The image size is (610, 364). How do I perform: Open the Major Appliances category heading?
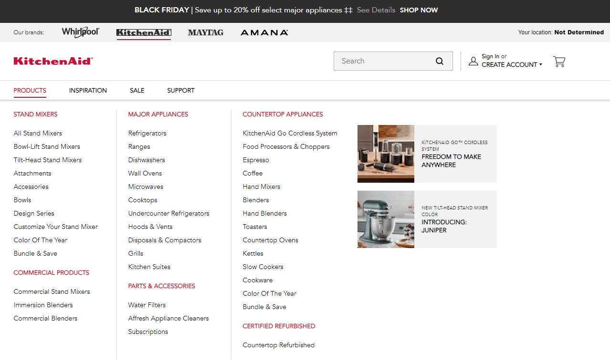(158, 114)
